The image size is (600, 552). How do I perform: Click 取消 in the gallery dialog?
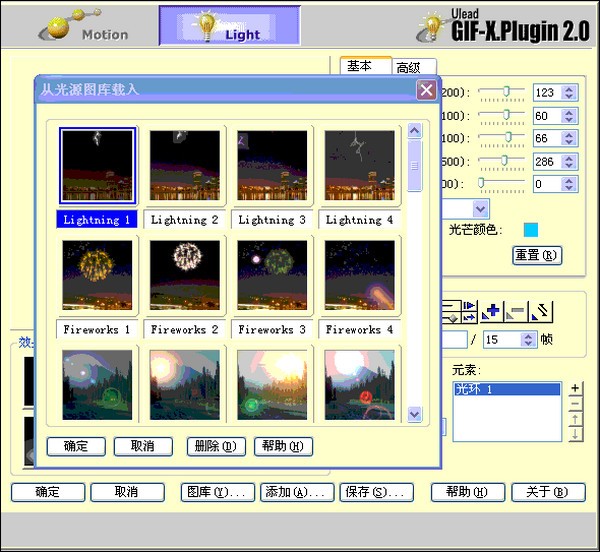(143, 446)
